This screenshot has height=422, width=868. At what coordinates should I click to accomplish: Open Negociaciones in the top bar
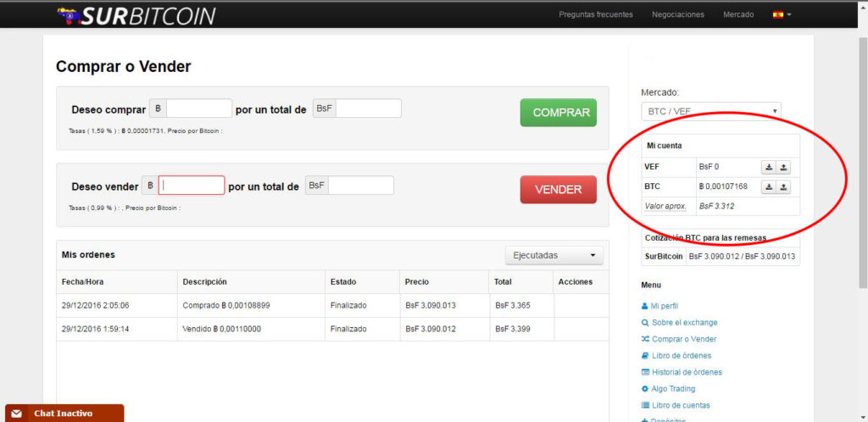point(678,15)
